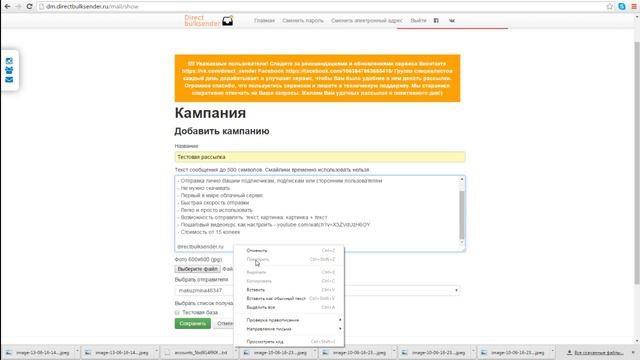Open the Сменить пароль link
This screenshot has height=360, width=640.
pos(302,20)
